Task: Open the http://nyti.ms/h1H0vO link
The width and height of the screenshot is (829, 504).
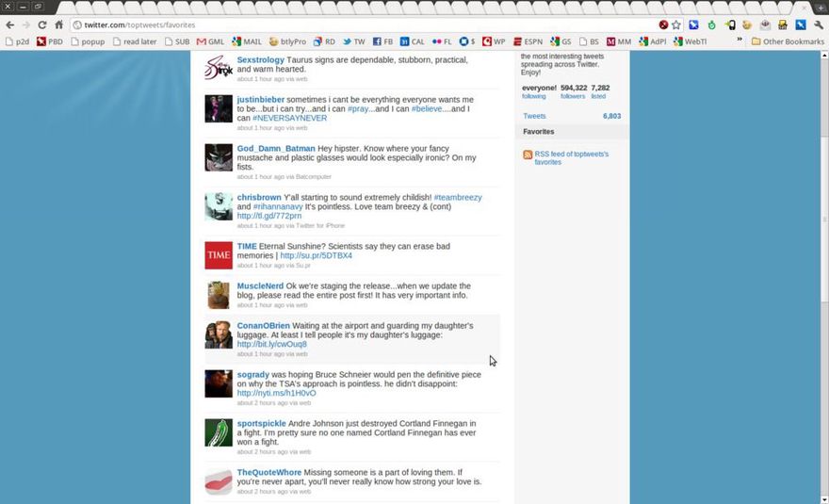Action: [x=277, y=394]
